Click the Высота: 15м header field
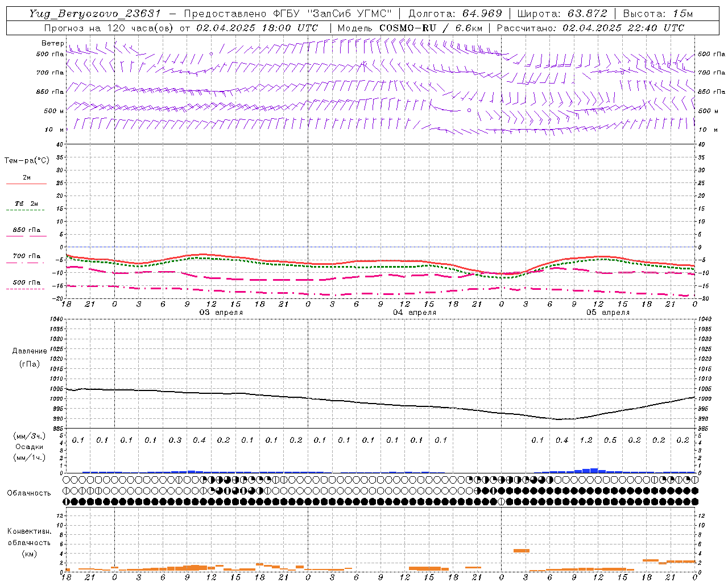The height and width of the screenshot is (582, 728). tap(657, 14)
